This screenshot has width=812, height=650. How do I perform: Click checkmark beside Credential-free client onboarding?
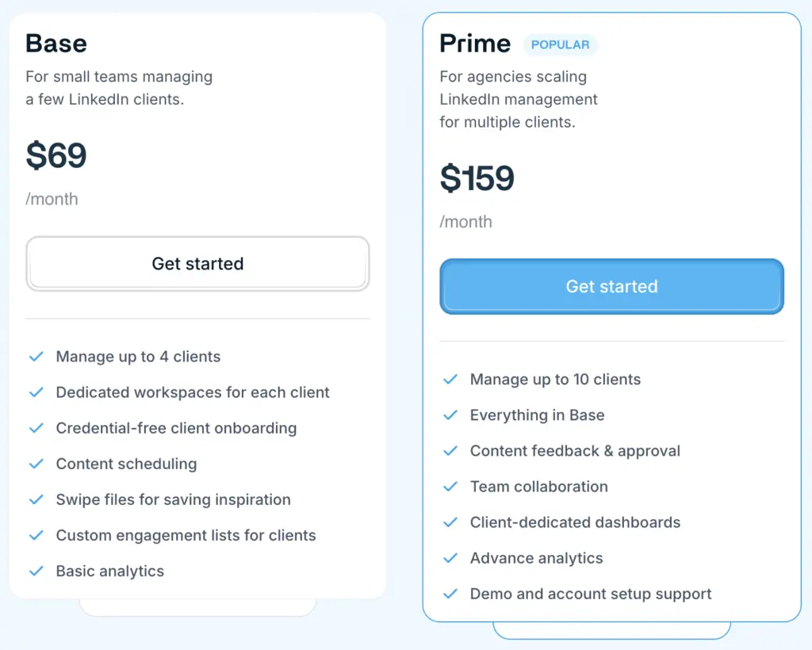point(36,428)
